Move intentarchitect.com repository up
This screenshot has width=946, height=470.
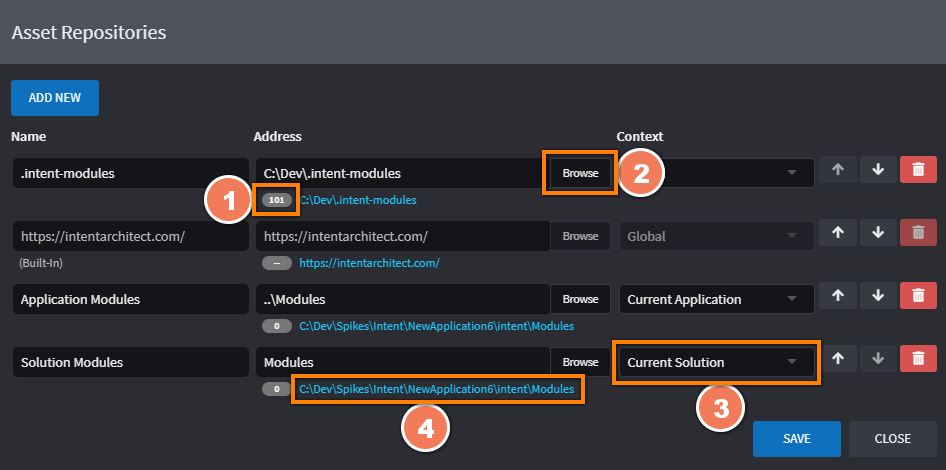point(837,235)
